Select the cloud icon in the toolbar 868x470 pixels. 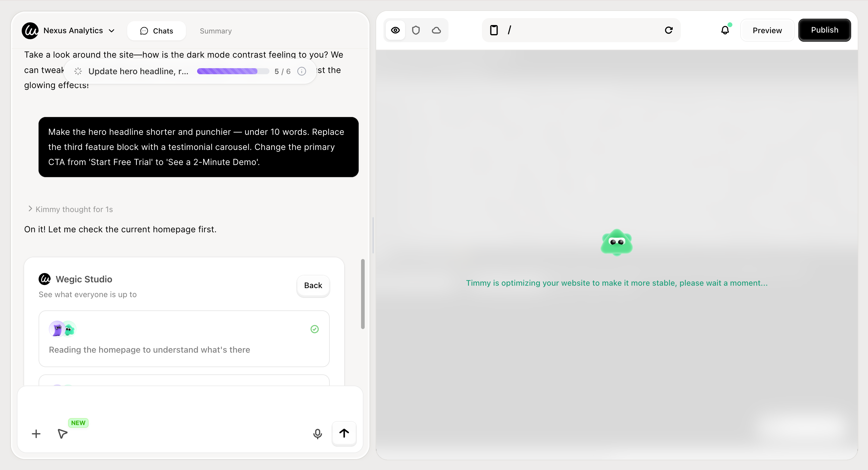tap(436, 30)
